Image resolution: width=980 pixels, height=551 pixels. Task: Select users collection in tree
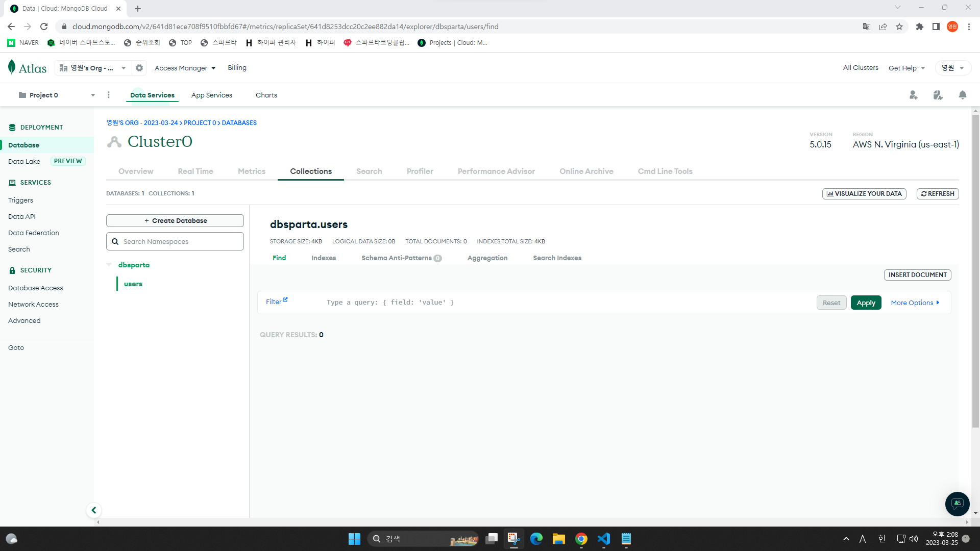pos(133,284)
